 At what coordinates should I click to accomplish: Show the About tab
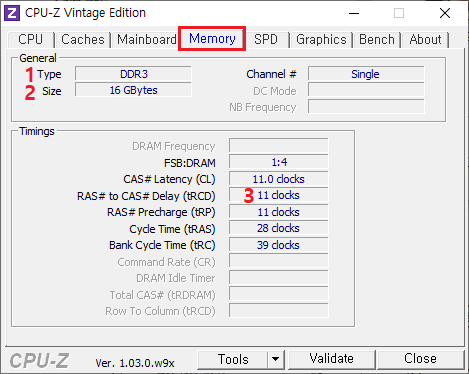(425, 39)
